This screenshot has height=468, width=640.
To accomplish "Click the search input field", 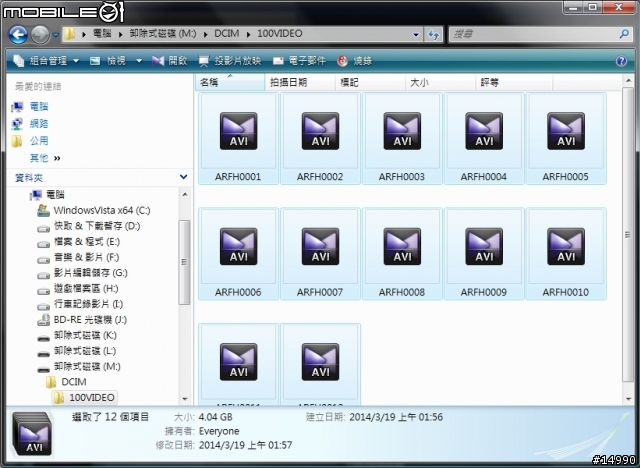I will click(533, 34).
